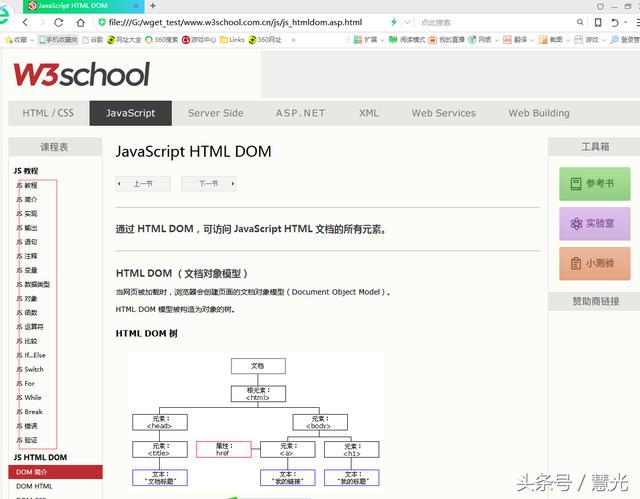The image size is (640, 499).
Task: Switch to the Server Side tab
Action: point(216,113)
